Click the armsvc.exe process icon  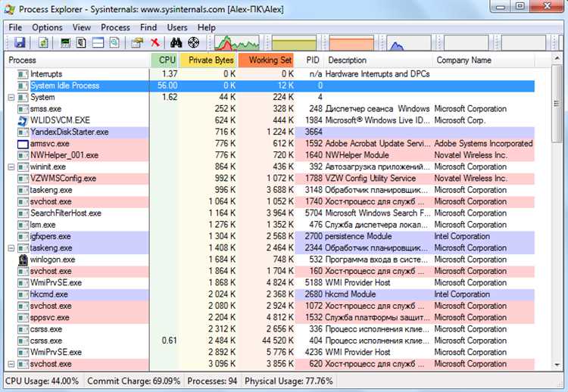click(x=23, y=144)
